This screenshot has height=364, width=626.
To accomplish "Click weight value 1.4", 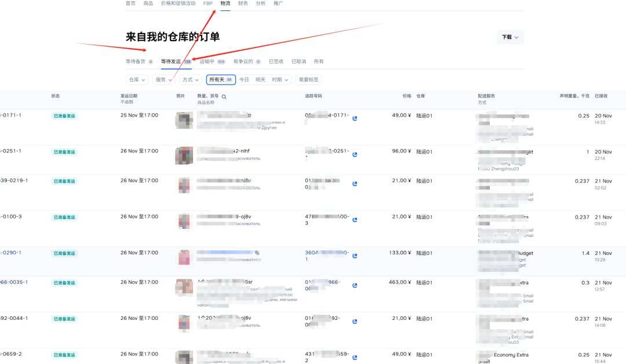I will [585, 253].
